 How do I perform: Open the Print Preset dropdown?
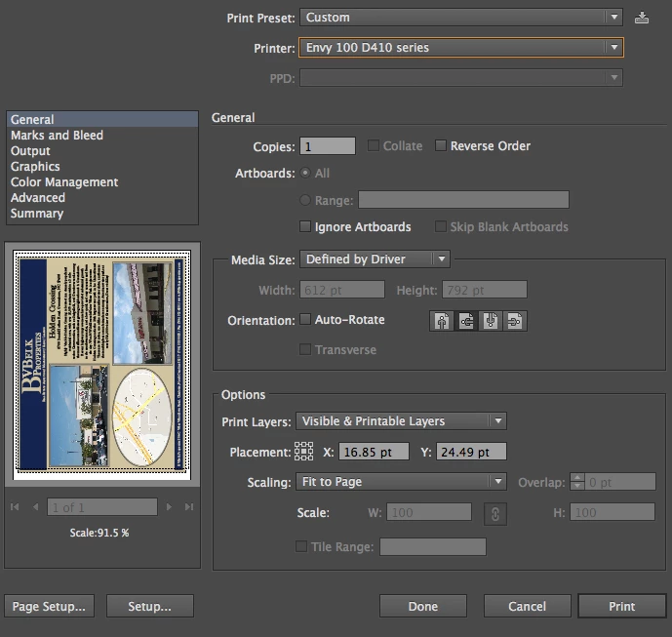(x=461, y=18)
